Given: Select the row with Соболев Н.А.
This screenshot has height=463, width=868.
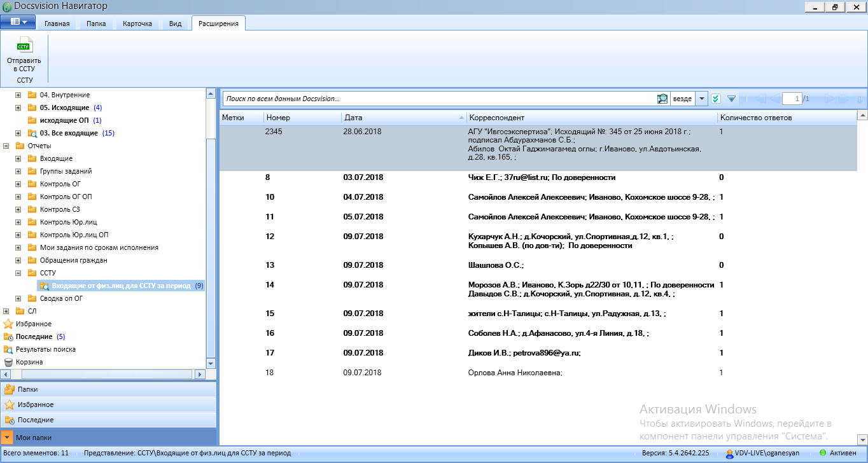Looking at the screenshot, I should (538, 333).
